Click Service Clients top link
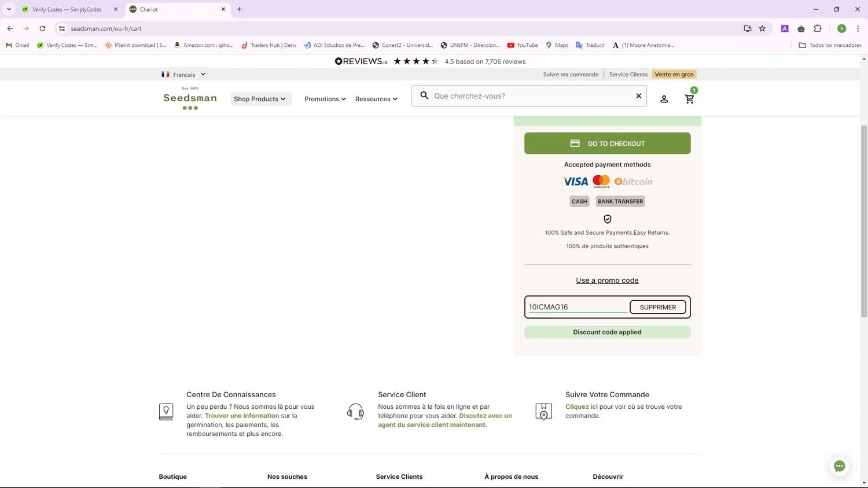This screenshot has height=488, width=868. 628,75
